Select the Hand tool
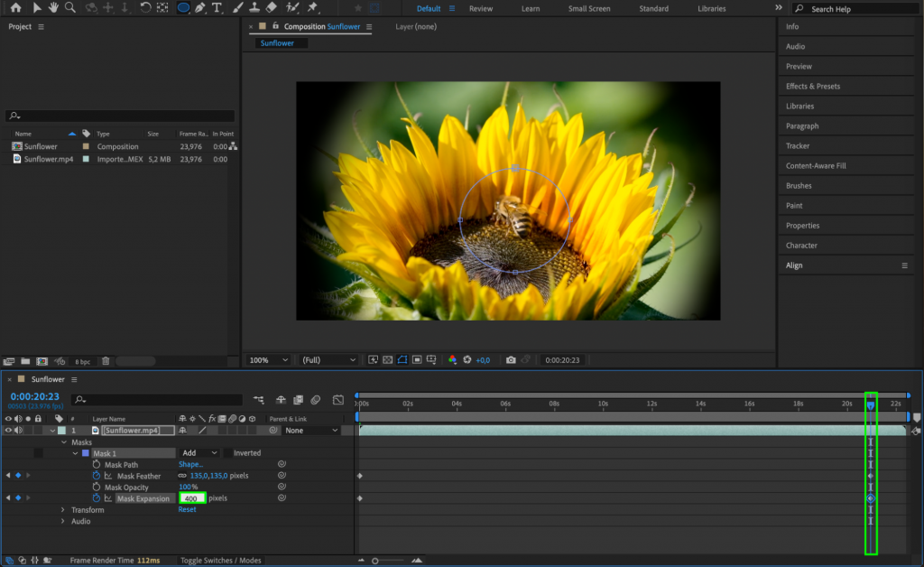924x567 pixels. [54, 8]
